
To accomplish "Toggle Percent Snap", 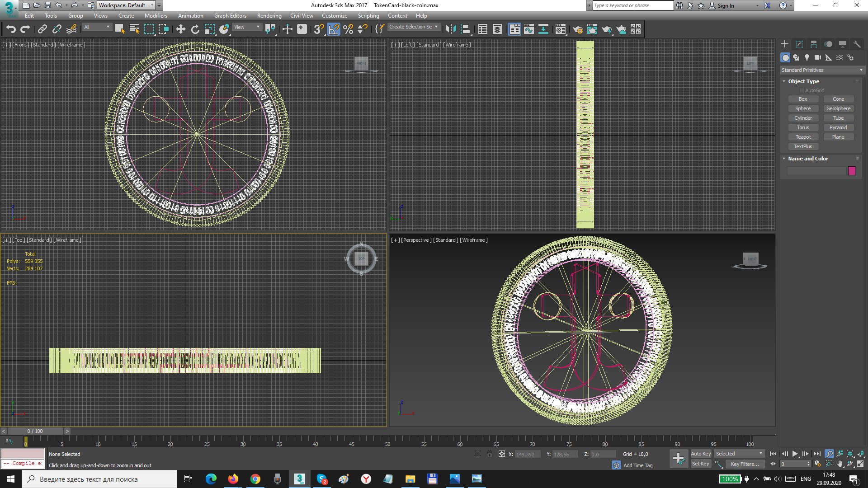I will pos(348,29).
